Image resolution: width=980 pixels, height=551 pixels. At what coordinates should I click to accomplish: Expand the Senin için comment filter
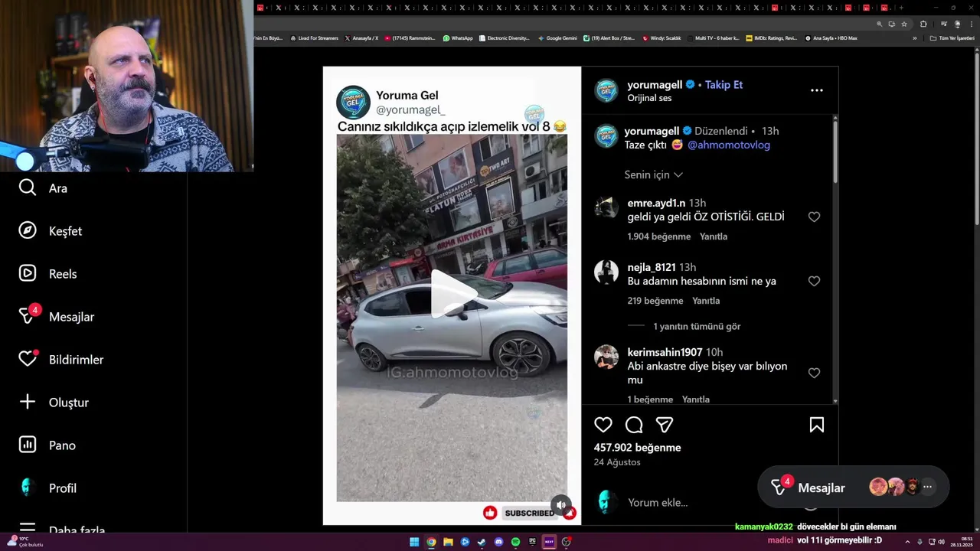(x=653, y=174)
